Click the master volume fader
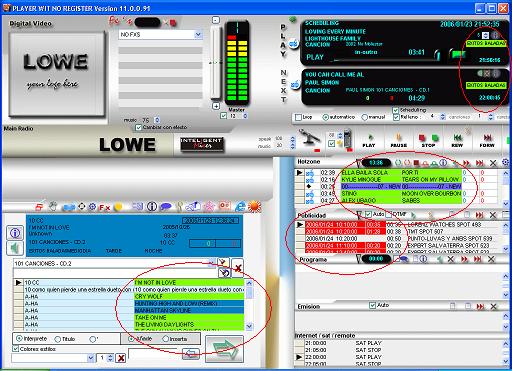 point(215,62)
